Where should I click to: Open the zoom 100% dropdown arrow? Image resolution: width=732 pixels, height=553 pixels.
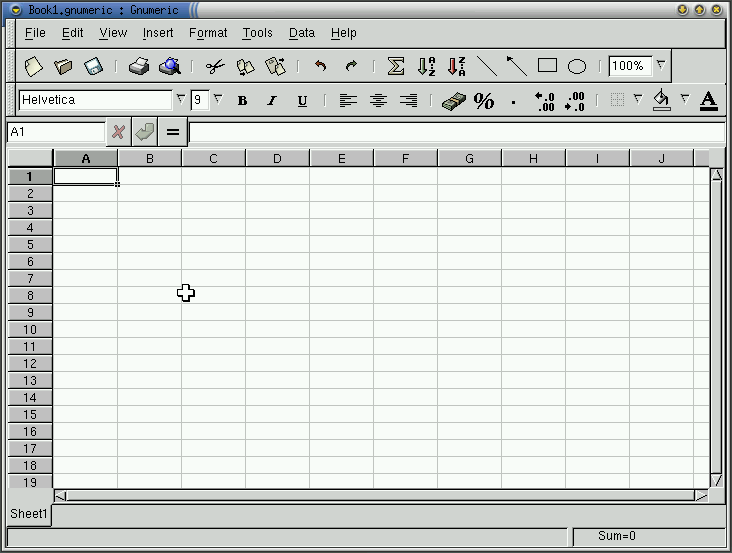pyautogui.click(x=661, y=65)
